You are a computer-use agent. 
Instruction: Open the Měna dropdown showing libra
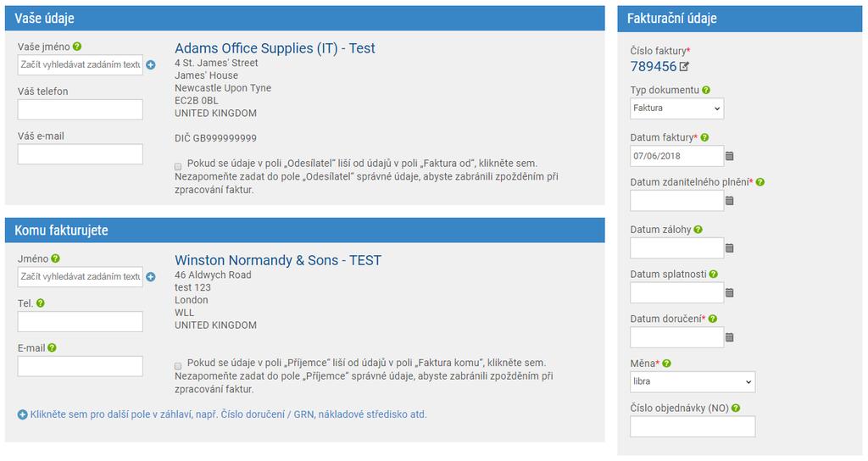(x=693, y=382)
